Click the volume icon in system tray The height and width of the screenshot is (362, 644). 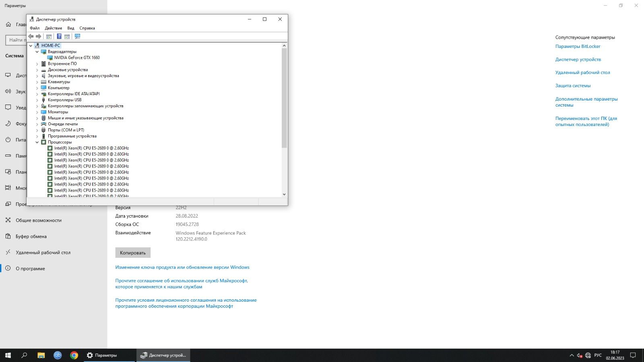tap(580, 355)
